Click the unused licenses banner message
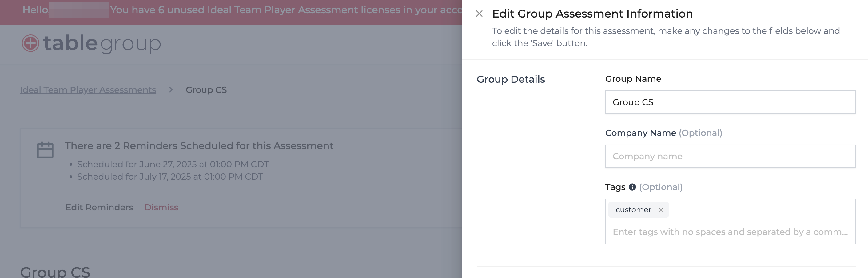868x278 pixels. 286,10
